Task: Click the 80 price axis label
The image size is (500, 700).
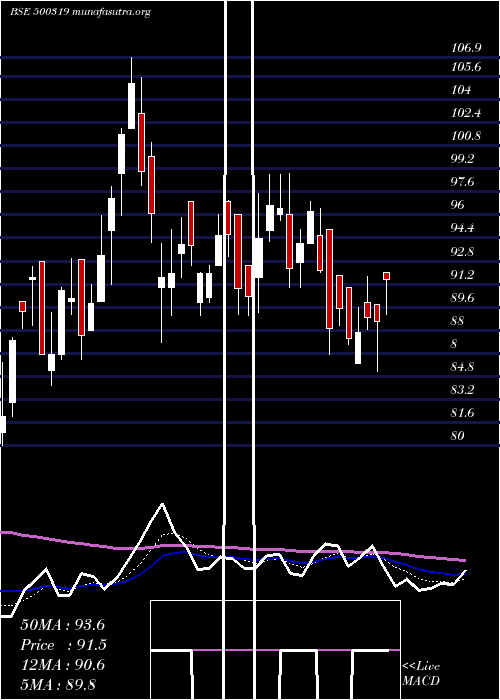Action: point(458,435)
